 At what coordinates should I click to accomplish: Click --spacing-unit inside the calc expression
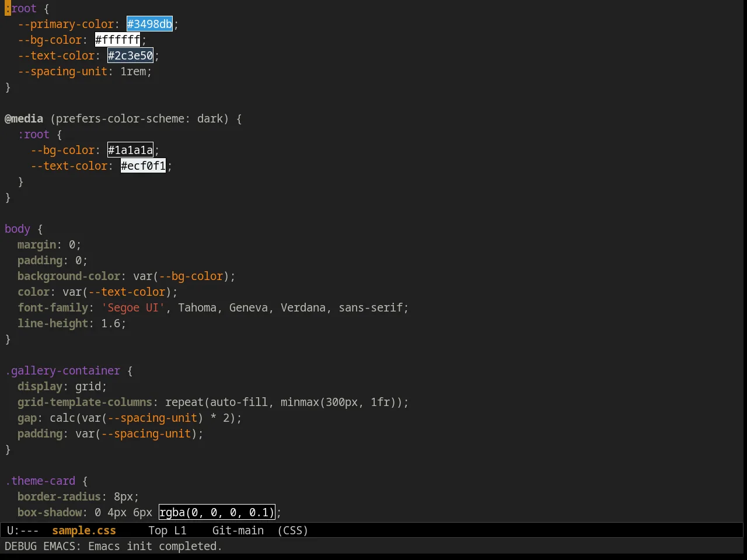pos(152,418)
